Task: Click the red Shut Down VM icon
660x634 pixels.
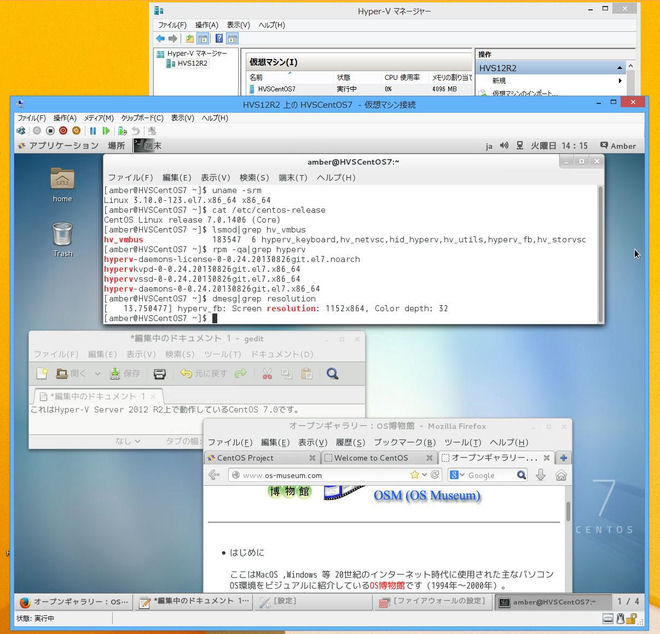Action: click(x=63, y=131)
